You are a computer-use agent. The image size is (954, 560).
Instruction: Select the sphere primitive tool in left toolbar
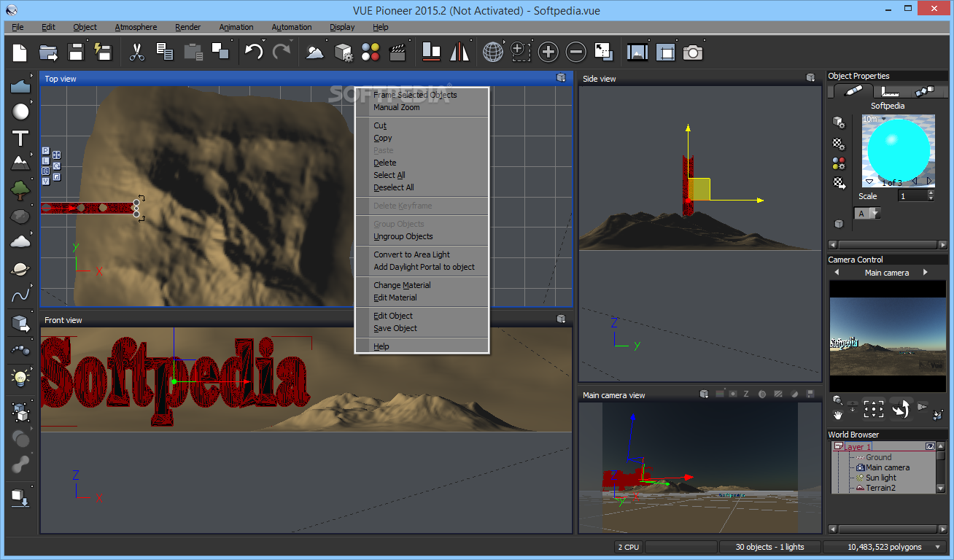[x=21, y=112]
